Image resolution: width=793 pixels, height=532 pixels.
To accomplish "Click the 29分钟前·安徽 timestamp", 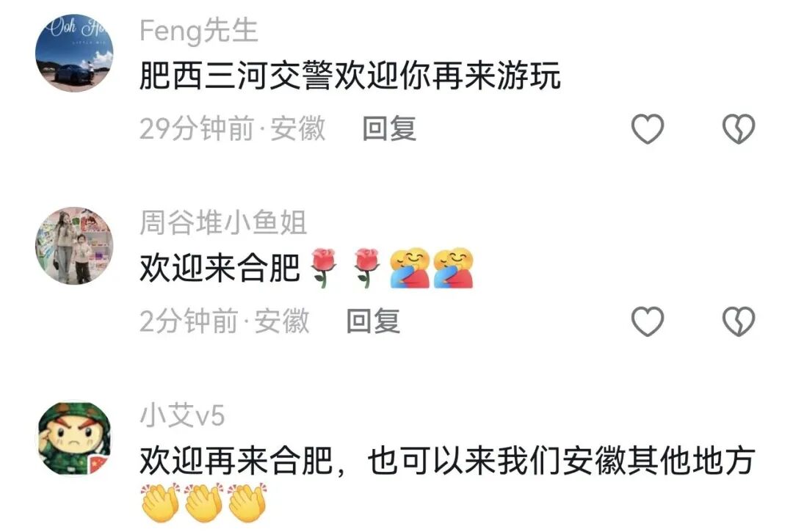I will click(x=232, y=128).
